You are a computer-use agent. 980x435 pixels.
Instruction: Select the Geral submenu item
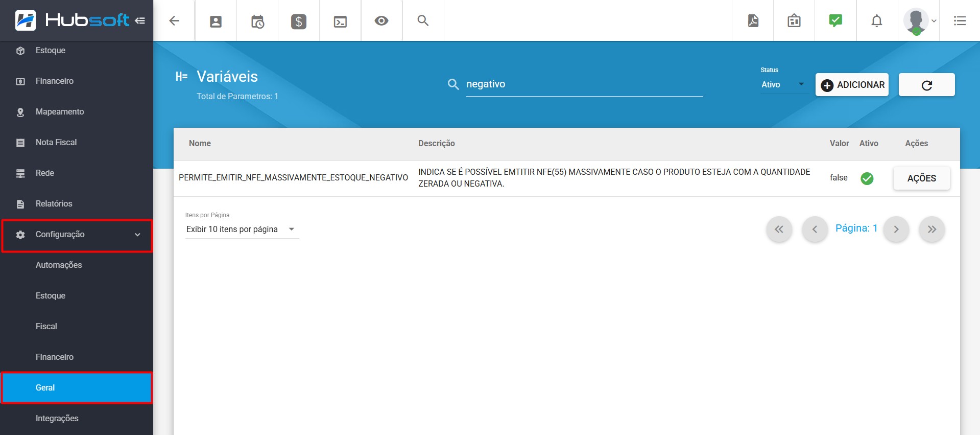click(x=77, y=388)
